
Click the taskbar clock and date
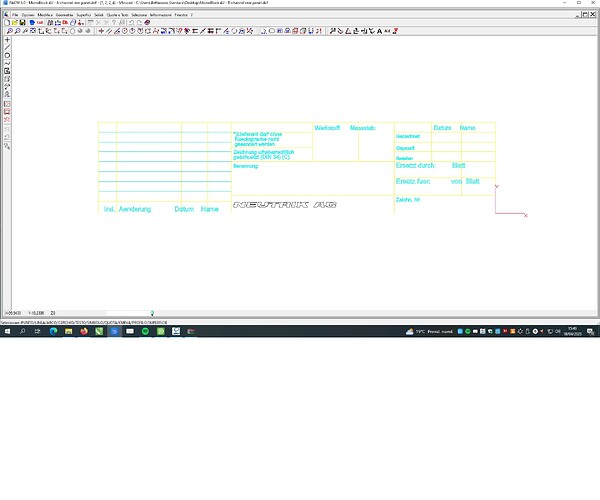(572, 331)
